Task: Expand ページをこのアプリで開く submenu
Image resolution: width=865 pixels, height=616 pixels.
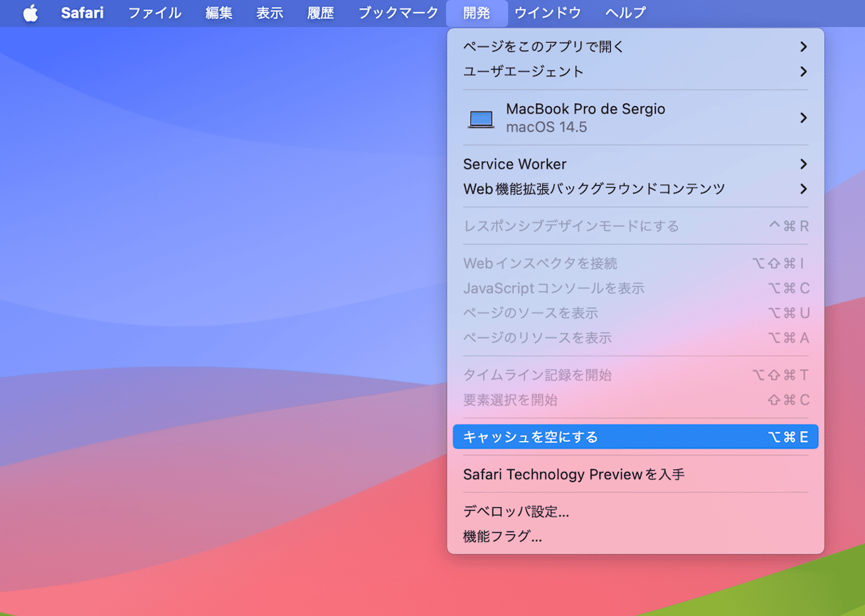Action: click(635, 47)
